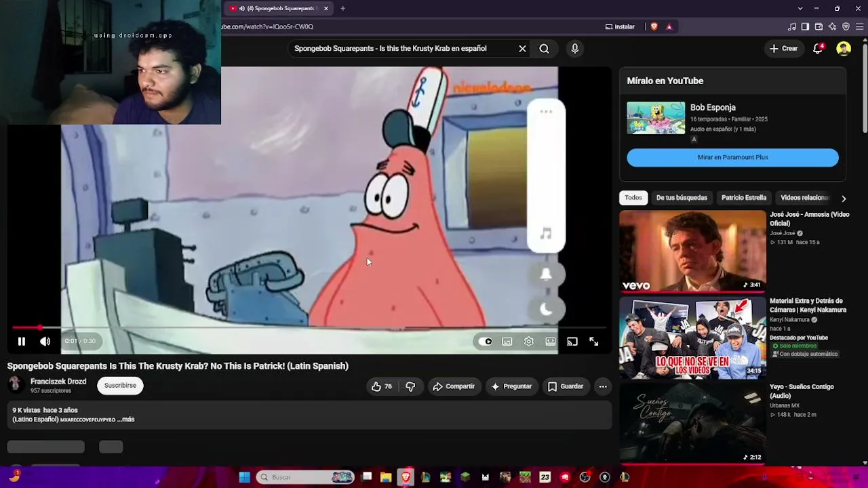Clear the YouTube search box
Viewport: 868px width, 488px height.
(522, 49)
